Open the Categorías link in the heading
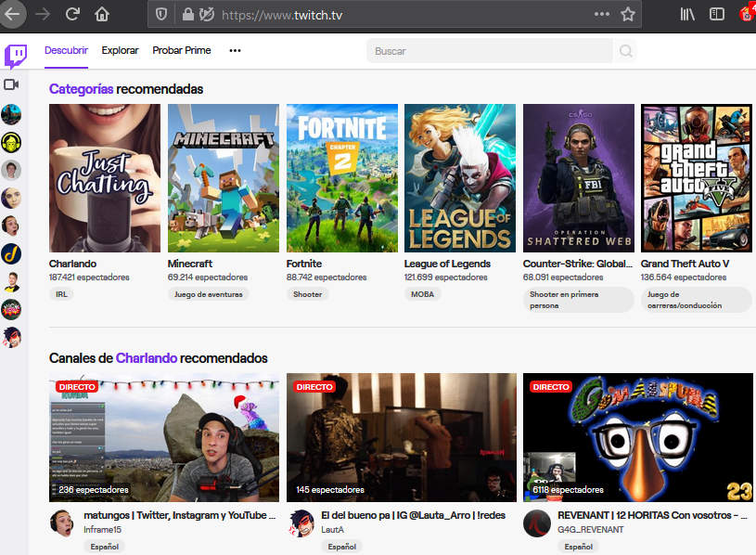 [x=81, y=89]
